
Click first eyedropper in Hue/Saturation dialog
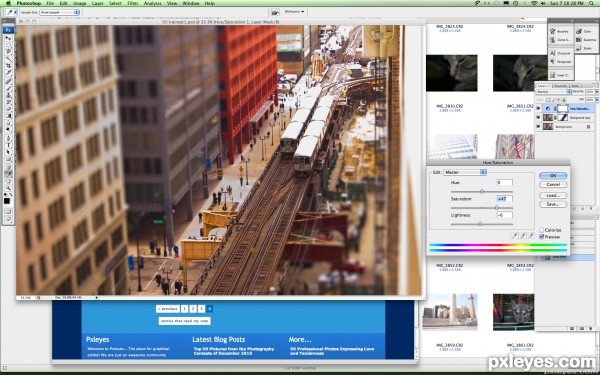[515, 236]
